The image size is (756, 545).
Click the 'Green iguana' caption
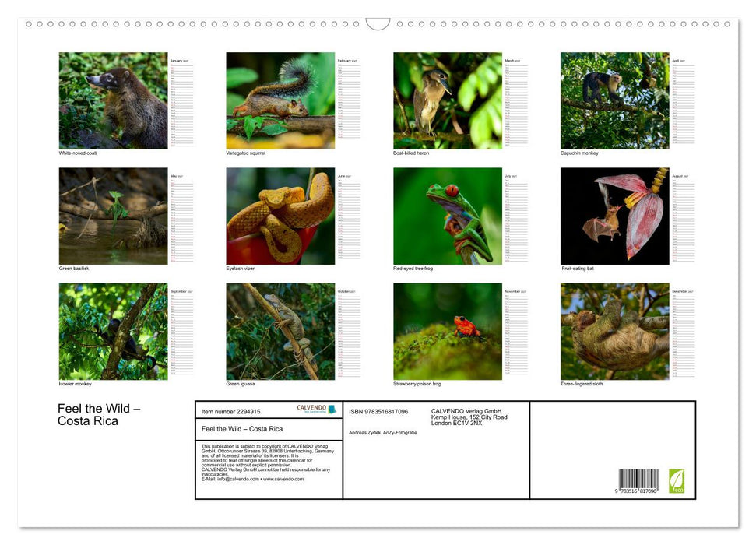click(240, 384)
